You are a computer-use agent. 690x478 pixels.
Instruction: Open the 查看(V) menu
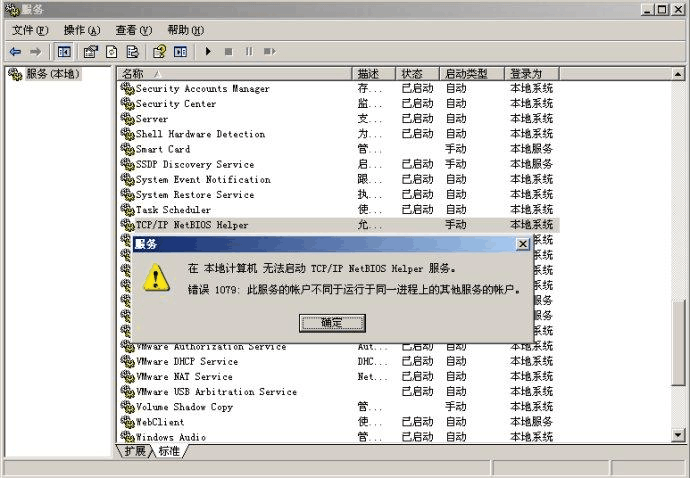pos(133,30)
